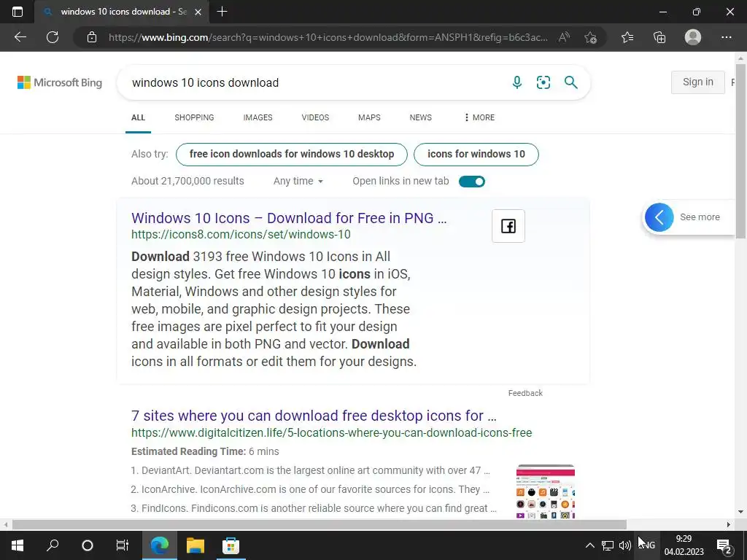747x560 pixels.
Task: Open Microsoft Store from taskbar
Action: click(231, 545)
